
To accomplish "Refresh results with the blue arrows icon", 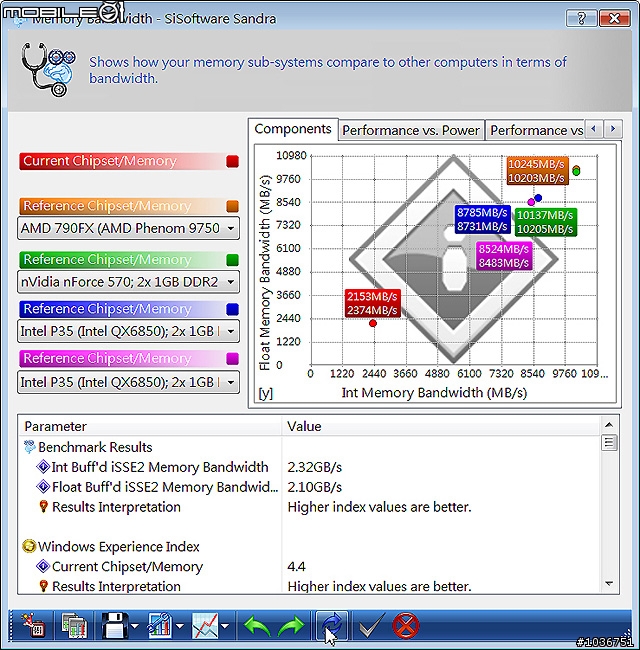I will click(331, 626).
